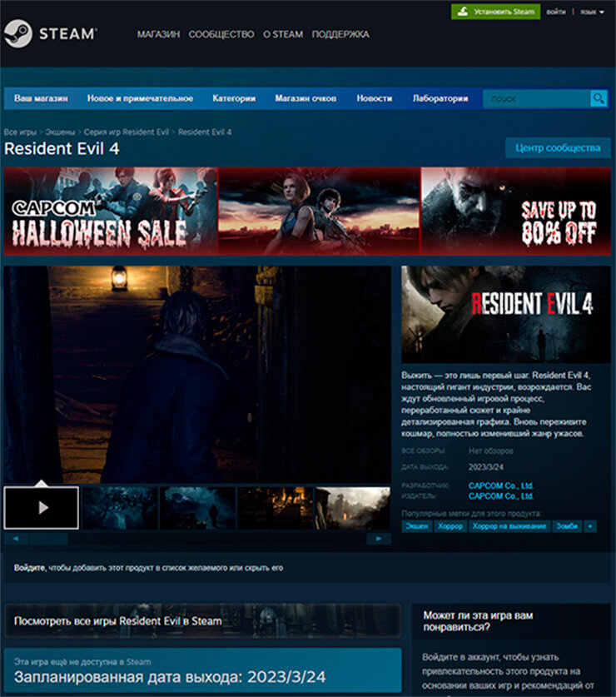Click the Steam logo in the header
This screenshot has height=697, width=616.
(50, 33)
